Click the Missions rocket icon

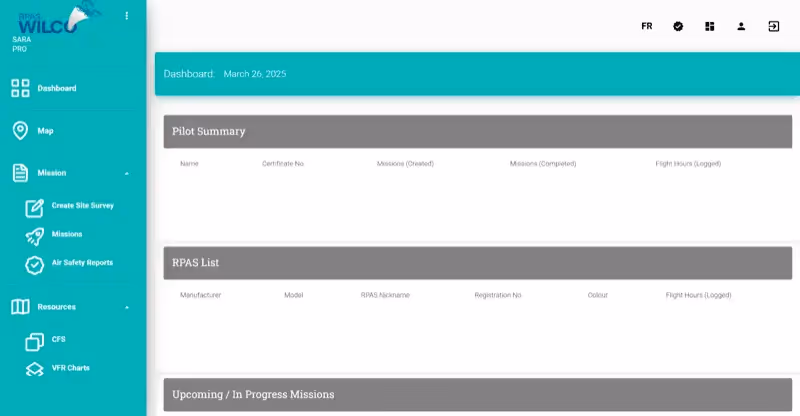(34, 235)
